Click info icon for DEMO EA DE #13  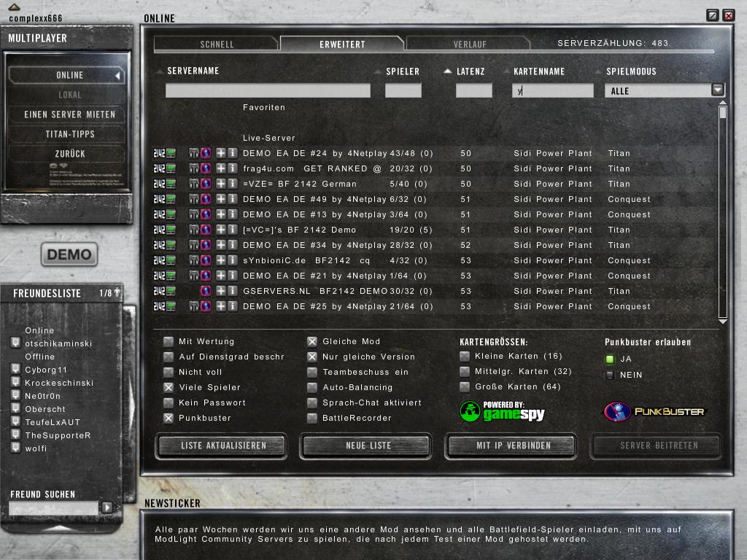click(233, 214)
